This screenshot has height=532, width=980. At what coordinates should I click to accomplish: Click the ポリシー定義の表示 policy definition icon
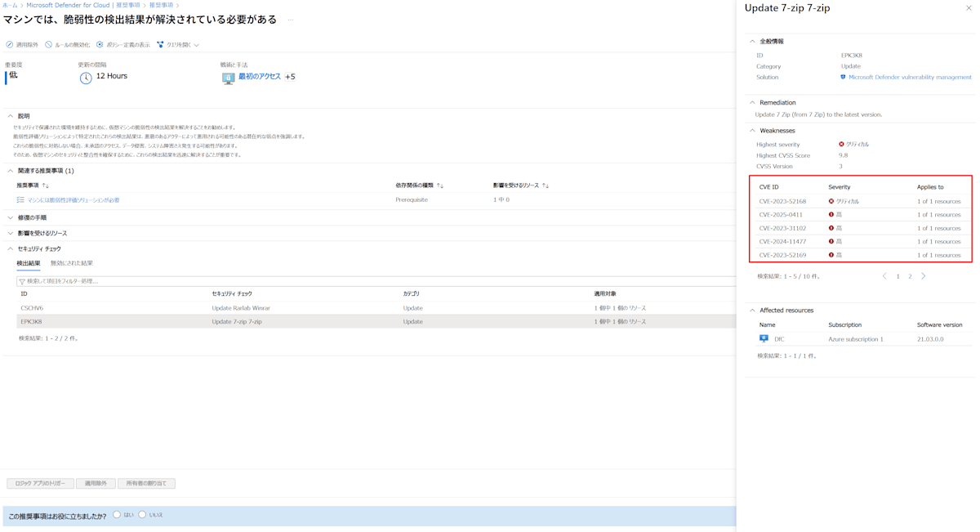click(x=100, y=45)
